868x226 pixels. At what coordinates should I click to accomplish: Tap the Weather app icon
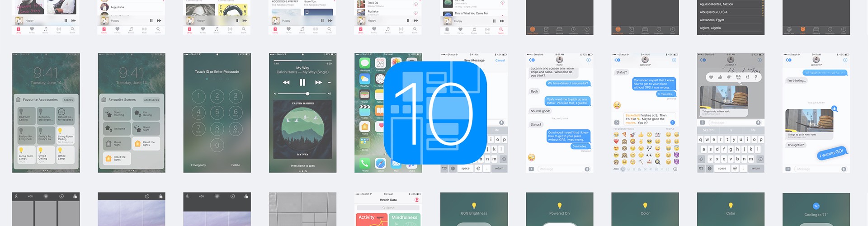tap(364, 80)
